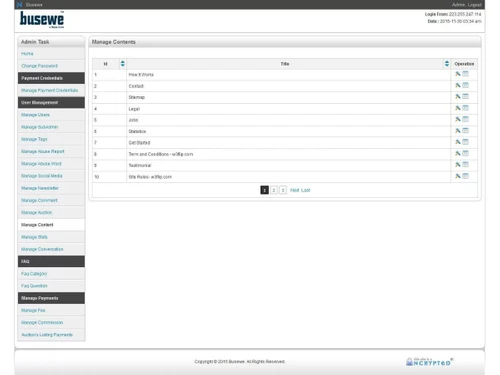
Task: Edit the Legal content entry
Action: pyautogui.click(x=458, y=108)
